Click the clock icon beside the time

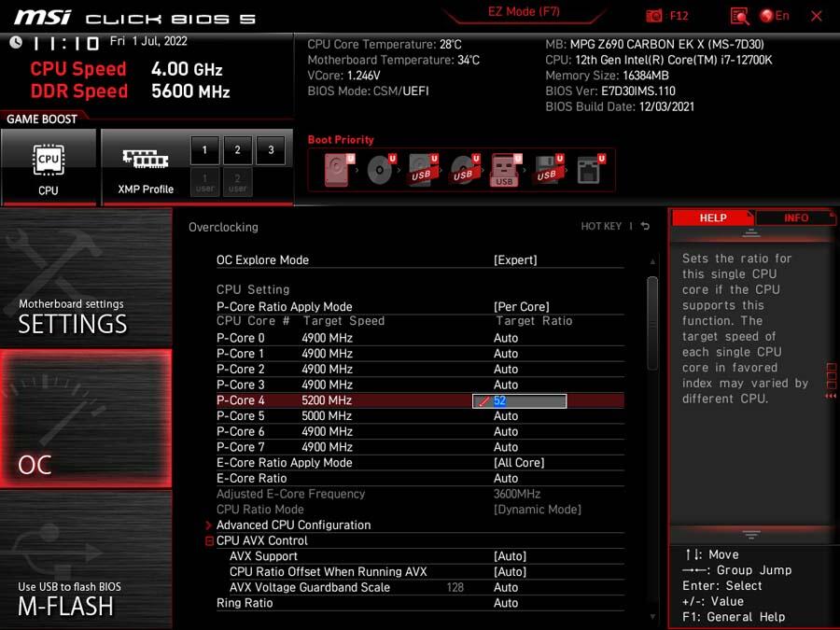[16, 42]
